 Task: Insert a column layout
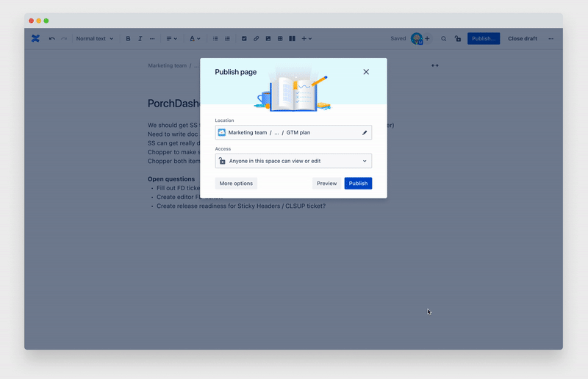point(292,39)
